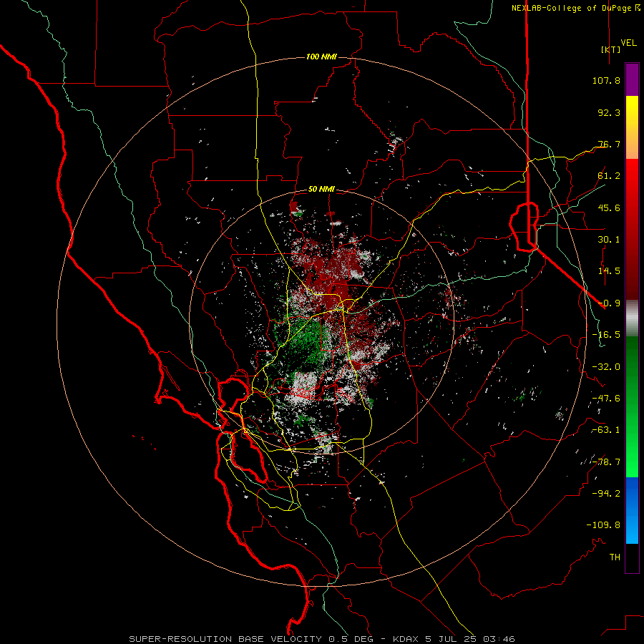Click the 100 NMI range ring label
Viewport: 644px width, 644px height.
321,57
